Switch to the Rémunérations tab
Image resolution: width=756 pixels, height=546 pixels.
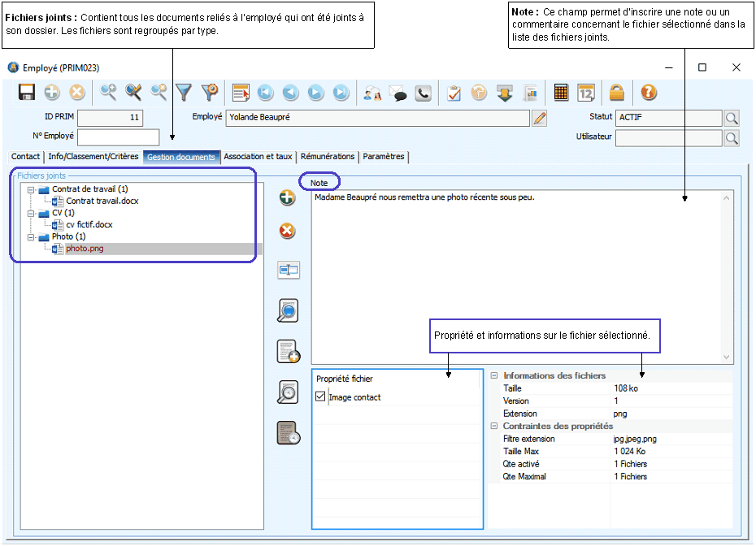328,157
